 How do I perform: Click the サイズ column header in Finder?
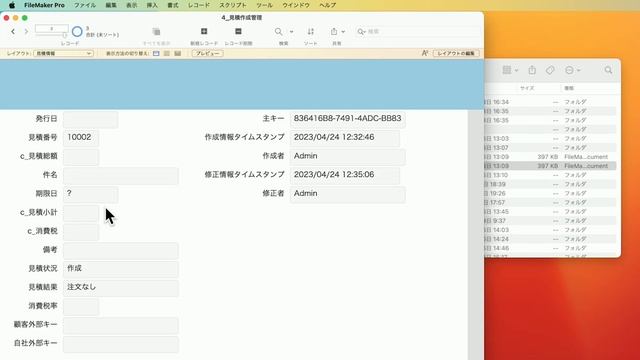tap(527, 88)
